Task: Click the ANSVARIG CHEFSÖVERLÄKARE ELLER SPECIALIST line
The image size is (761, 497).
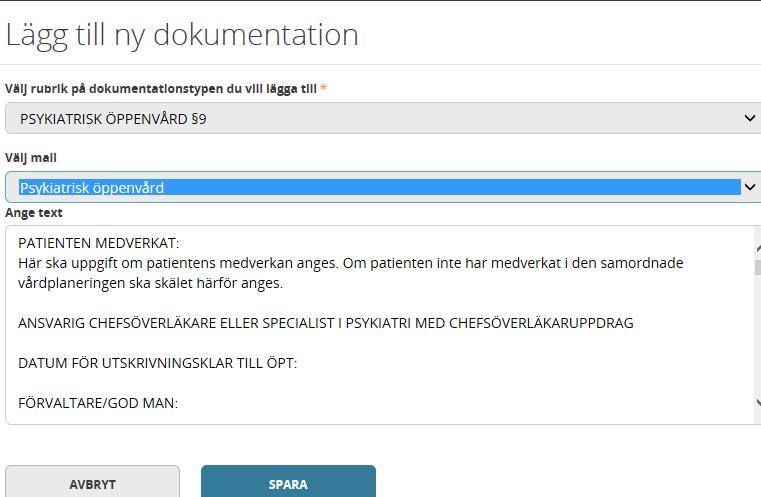Action: [326, 323]
